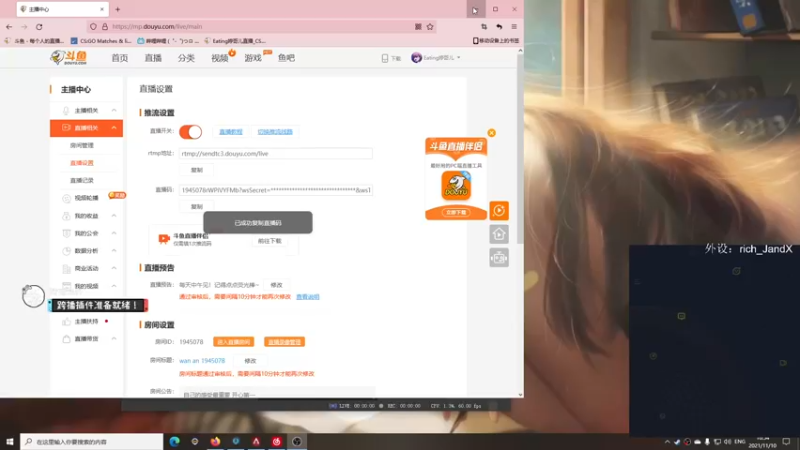Viewport: 800px width, 450px height.
Task: Go to 直播 in the top navigation
Action: click(x=153, y=58)
